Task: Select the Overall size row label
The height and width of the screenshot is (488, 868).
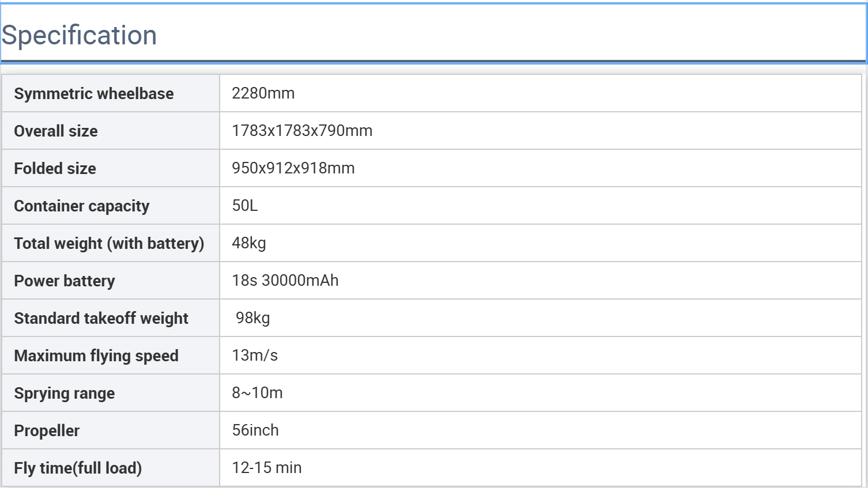Action: [x=55, y=131]
